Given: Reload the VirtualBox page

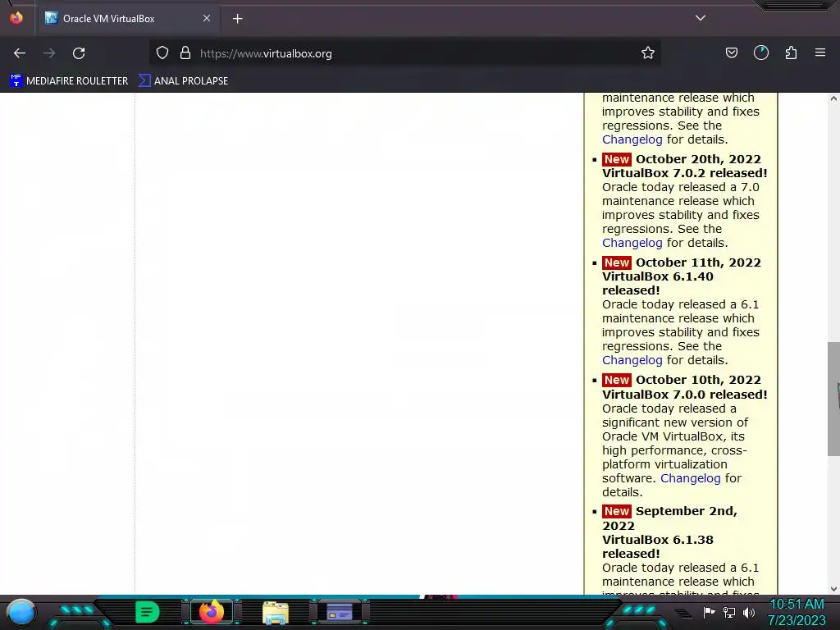Looking at the screenshot, I should click(79, 53).
